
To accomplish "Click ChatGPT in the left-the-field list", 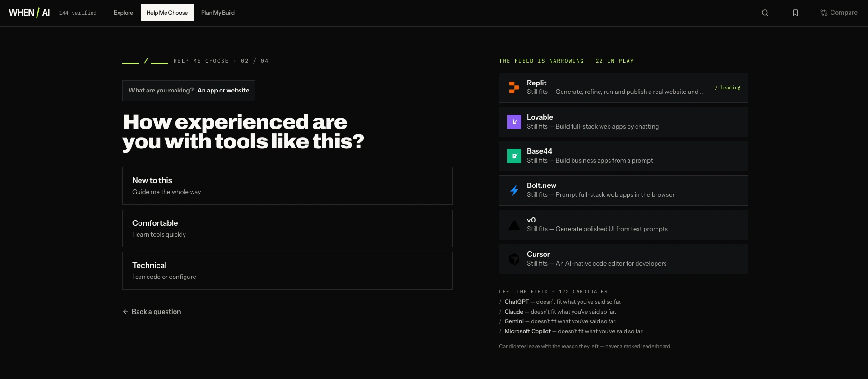I will (517, 302).
